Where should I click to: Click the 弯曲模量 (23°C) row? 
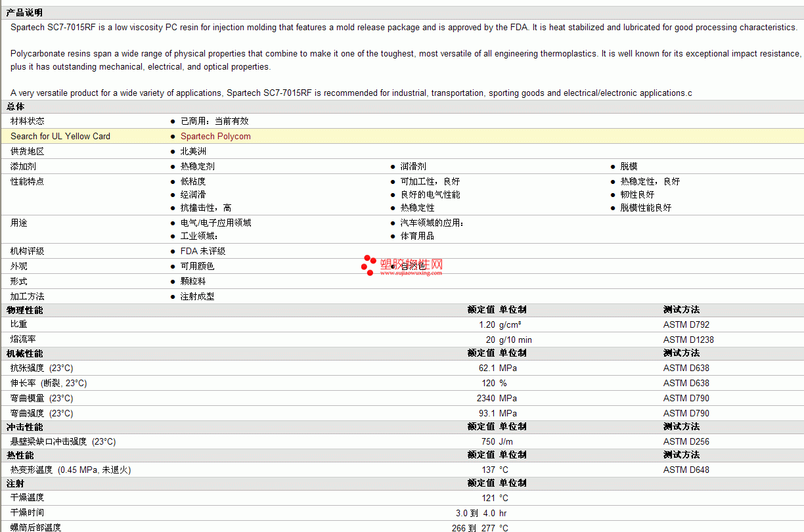pyautogui.click(x=402, y=398)
